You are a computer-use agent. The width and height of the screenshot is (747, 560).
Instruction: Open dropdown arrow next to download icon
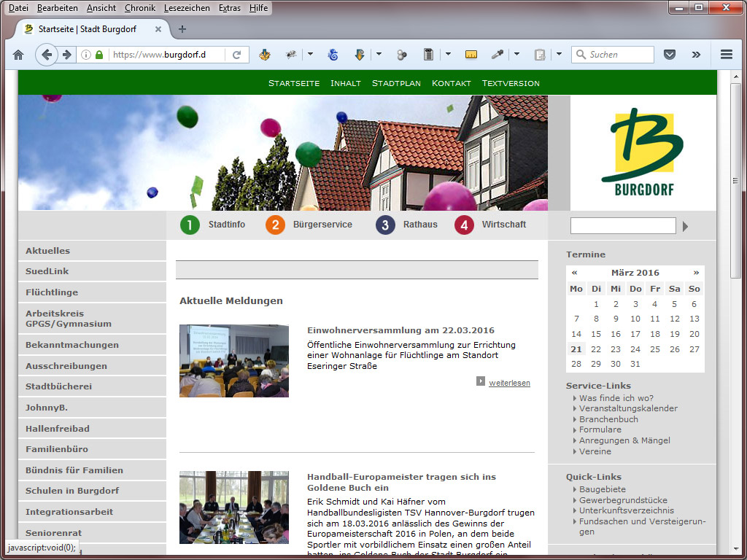tap(379, 54)
